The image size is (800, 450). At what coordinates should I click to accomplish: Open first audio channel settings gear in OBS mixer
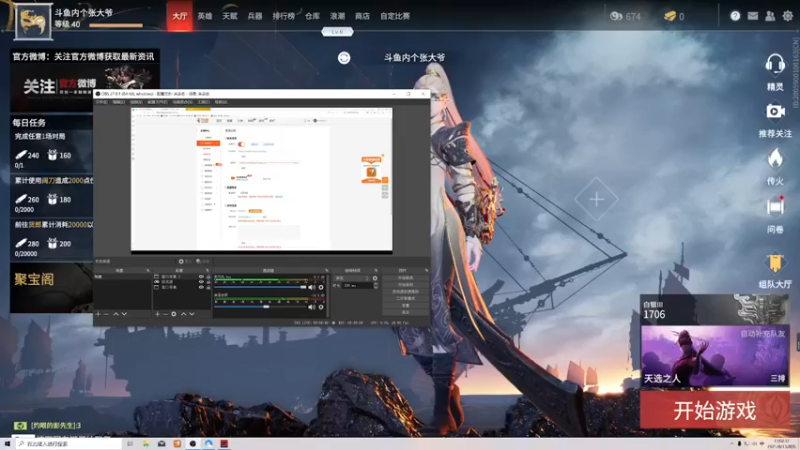[x=321, y=287]
